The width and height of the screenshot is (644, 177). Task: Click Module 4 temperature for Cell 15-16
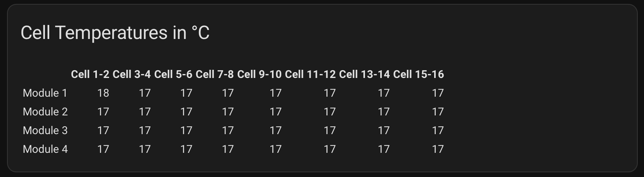tap(438, 149)
